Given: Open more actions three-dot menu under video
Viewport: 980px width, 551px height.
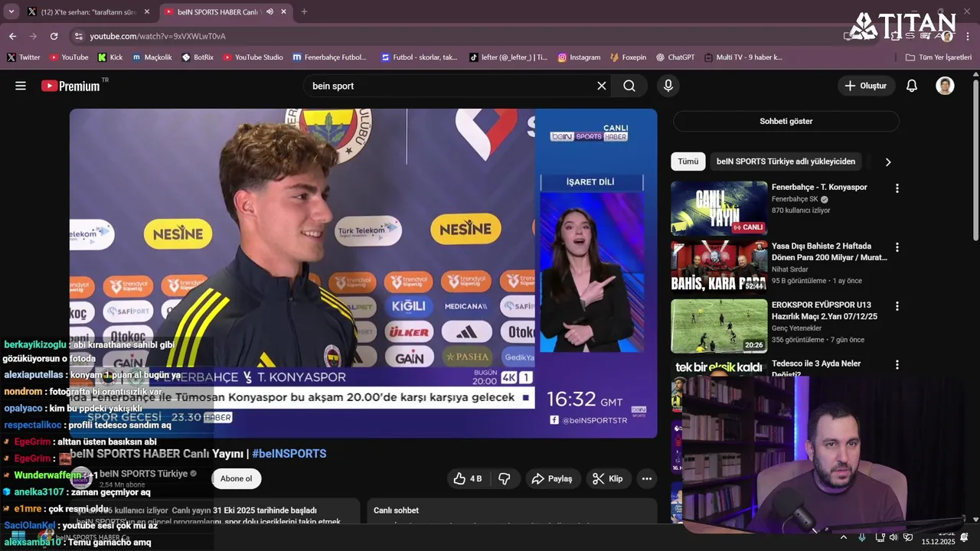Looking at the screenshot, I should 647,478.
